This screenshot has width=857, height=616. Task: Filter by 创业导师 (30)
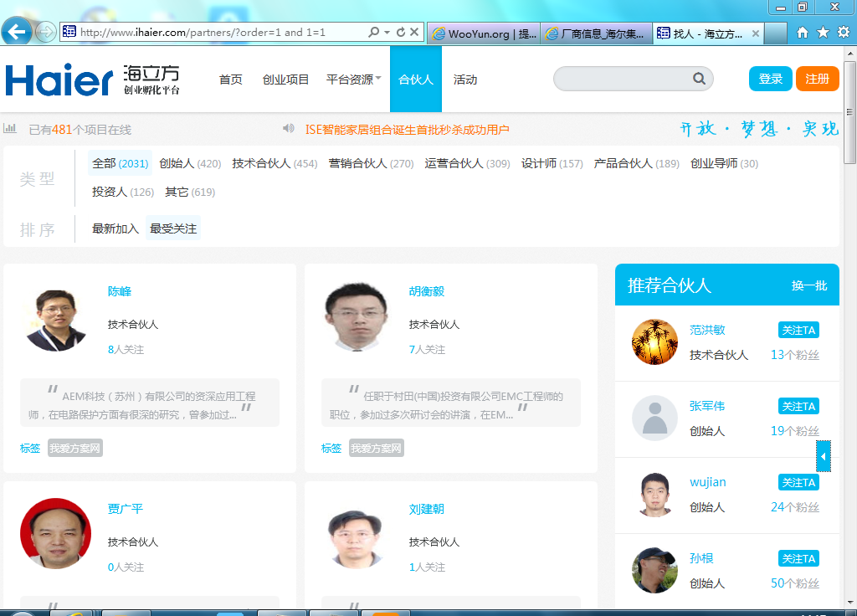(x=724, y=163)
